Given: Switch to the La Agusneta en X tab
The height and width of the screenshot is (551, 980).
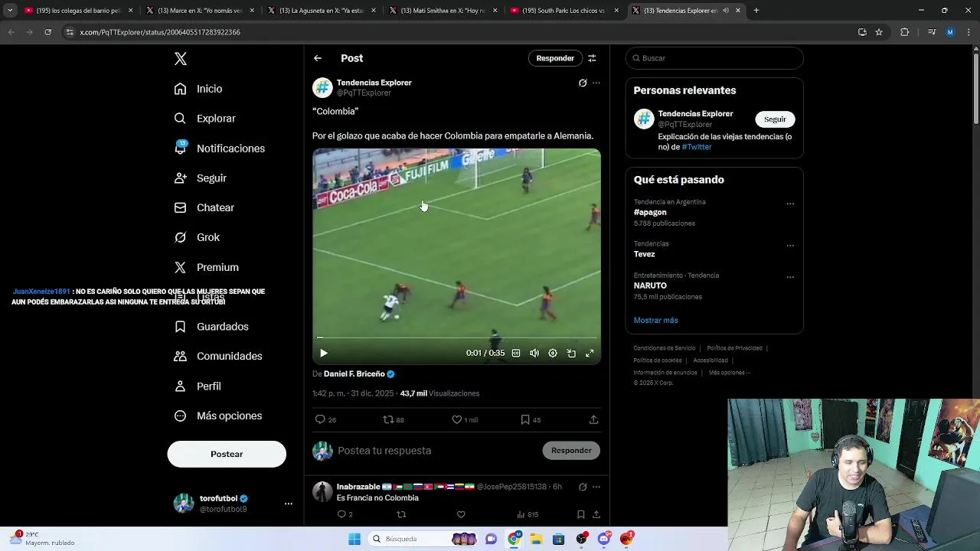Looking at the screenshot, I should tap(322, 11).
